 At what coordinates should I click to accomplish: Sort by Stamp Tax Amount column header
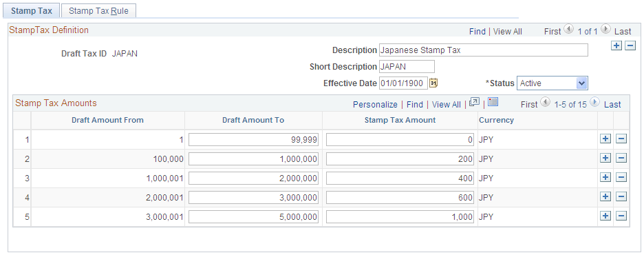pos(400,120)
